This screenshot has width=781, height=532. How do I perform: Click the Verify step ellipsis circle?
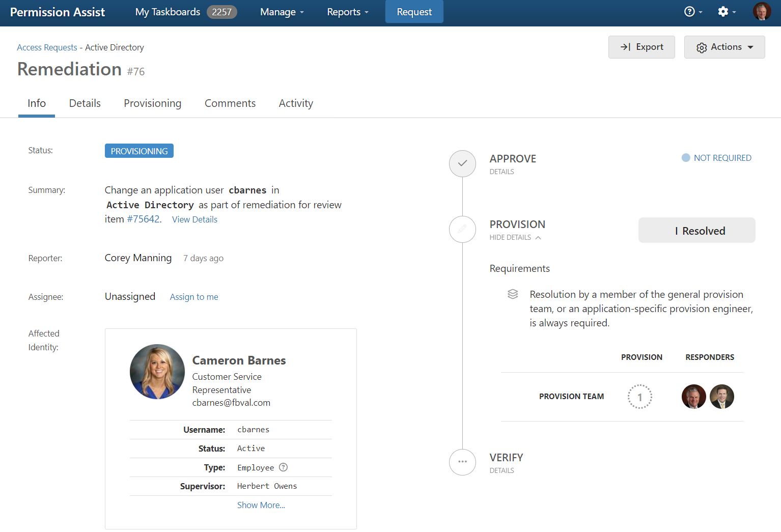462,462
